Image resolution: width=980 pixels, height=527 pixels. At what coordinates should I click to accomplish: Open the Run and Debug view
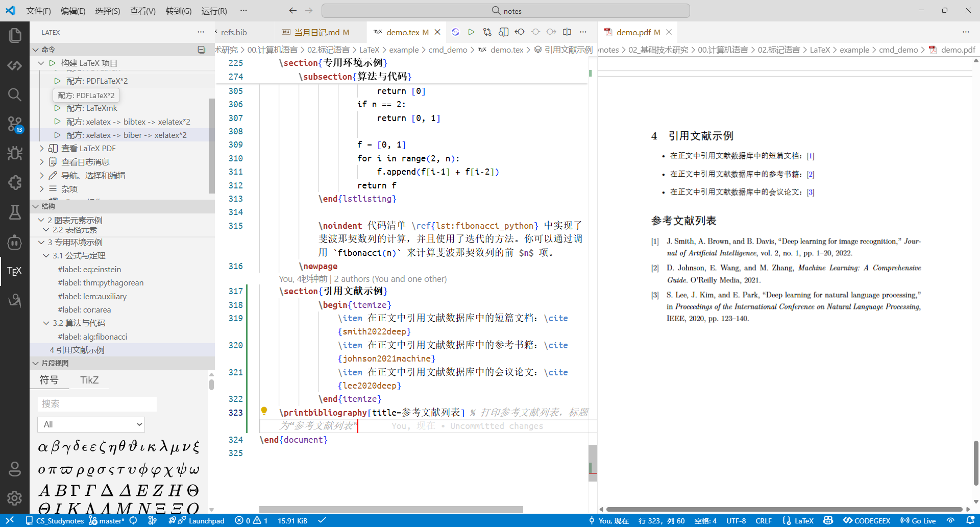coord(15,153)
